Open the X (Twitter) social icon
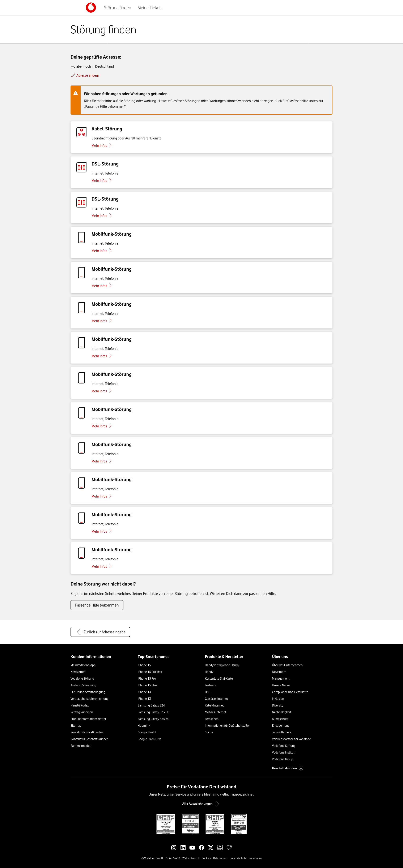This screenshot has height=868, width=403. click(x=211, y=847)
